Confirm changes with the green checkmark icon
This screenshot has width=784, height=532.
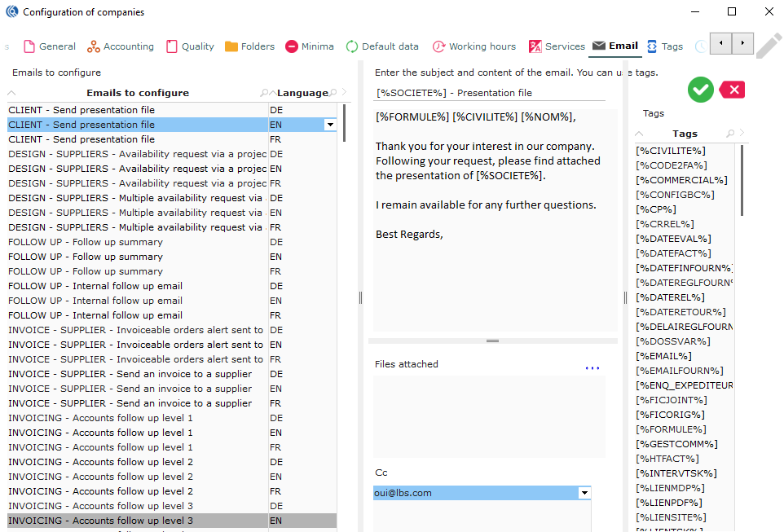pos(700,90)
